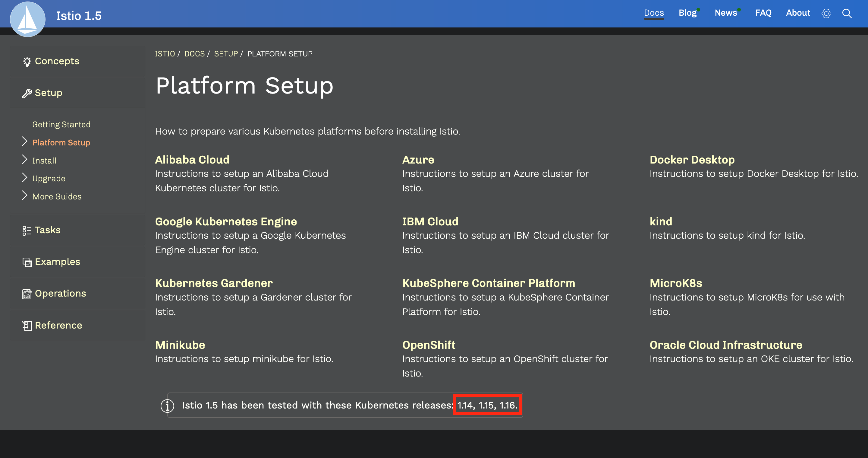868x458 pixels.
Task: Open the Operations sidebar section
Action: (x=60, y=294)
